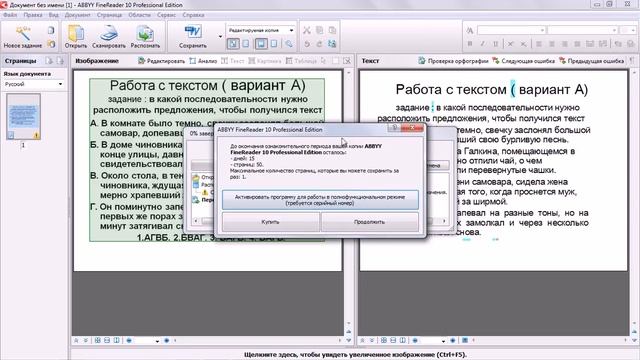The width and height of the screenshot is (640, 360).
Task: Click the Cut scissors icon in main toolbar
Action: tap(307, 30)
